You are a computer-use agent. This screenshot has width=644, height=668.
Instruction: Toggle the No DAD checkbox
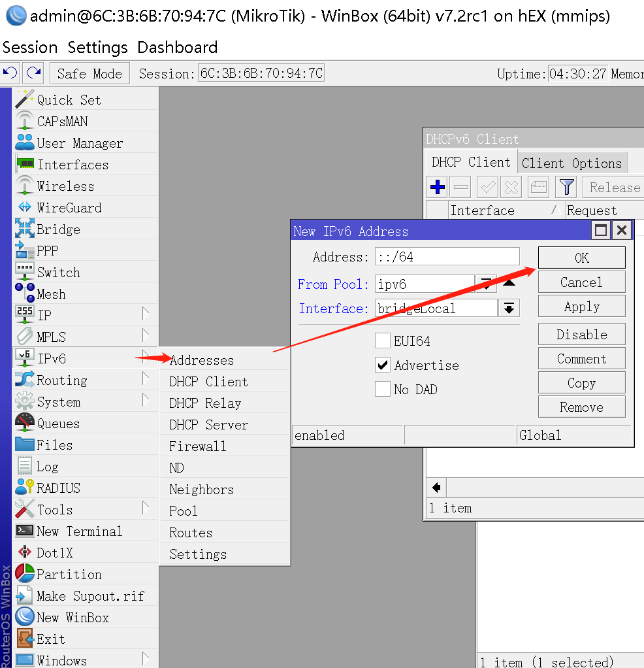click(383, 390)
